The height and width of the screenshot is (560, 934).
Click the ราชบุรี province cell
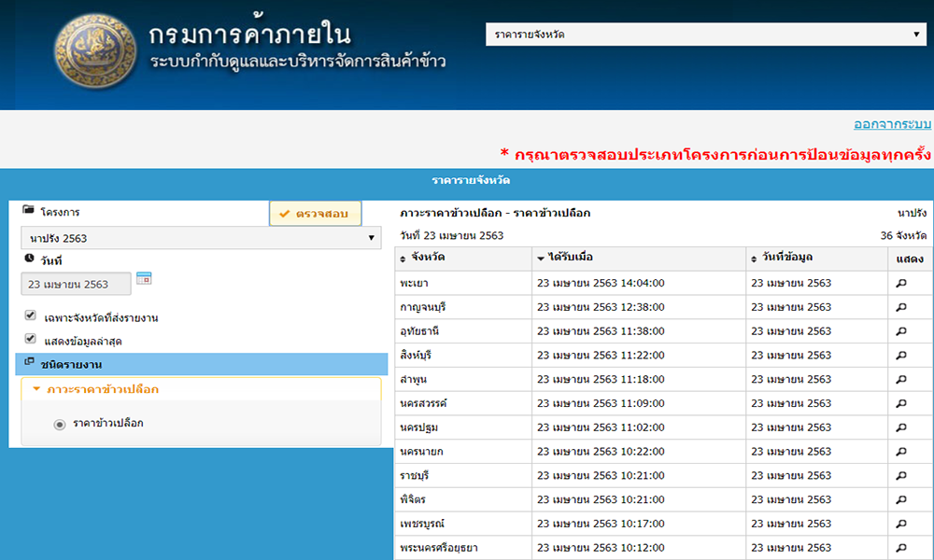pyautogui.click(x=463, y=475)
